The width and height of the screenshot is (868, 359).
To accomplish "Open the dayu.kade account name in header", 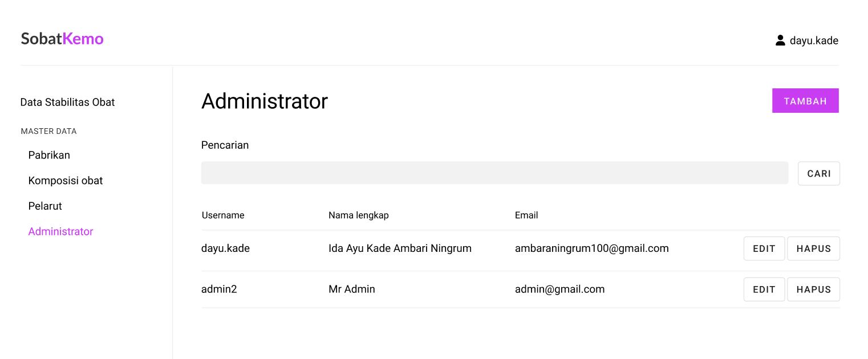I will [814, 40].
